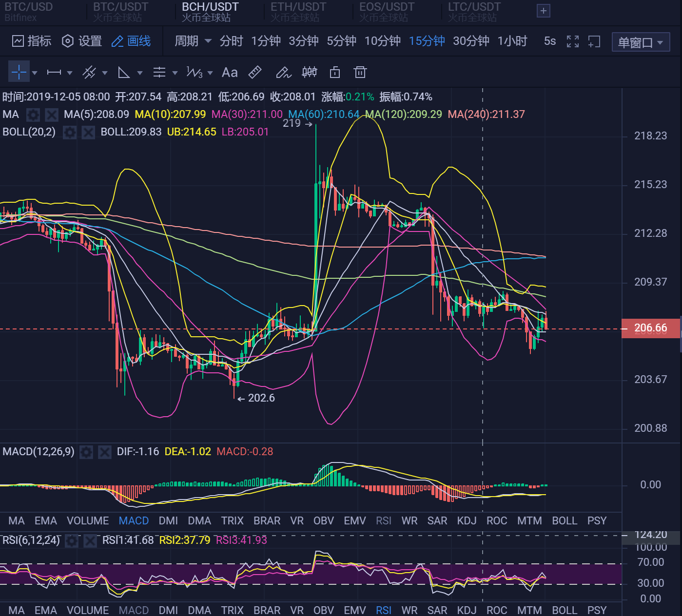Expand the triangle tool options arrow

tap(140, 73)
